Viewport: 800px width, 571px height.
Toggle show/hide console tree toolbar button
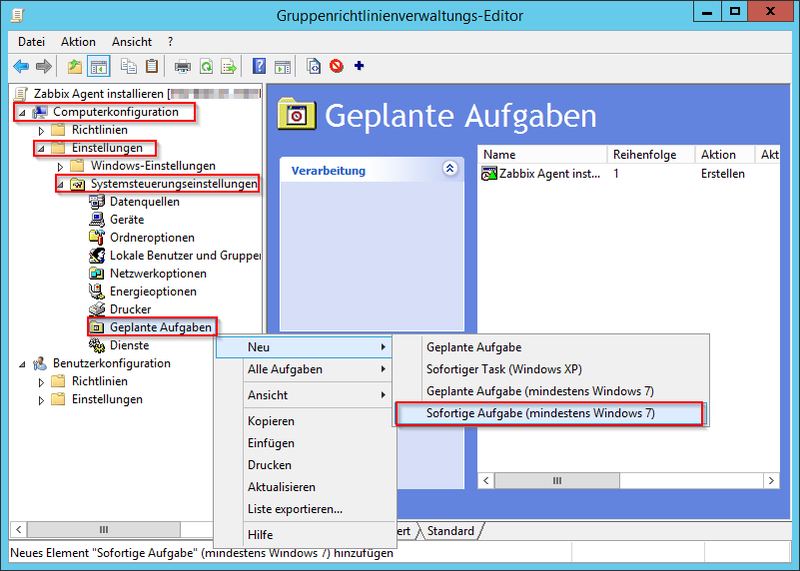click(x=99, y=67)
